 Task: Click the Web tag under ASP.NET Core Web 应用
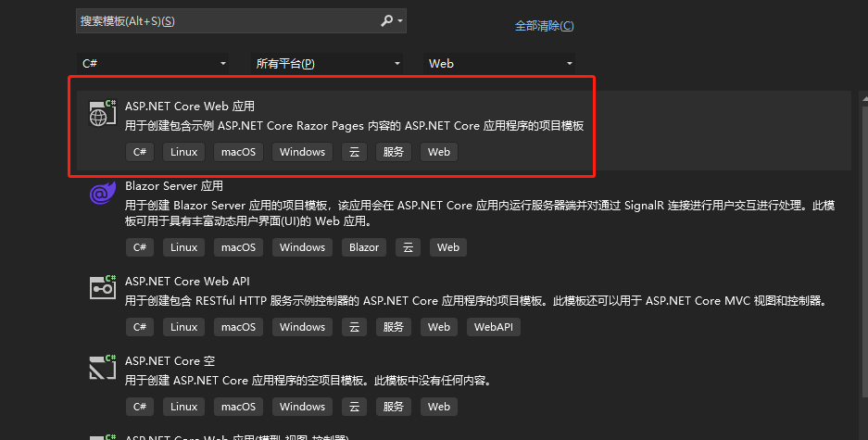439,152
